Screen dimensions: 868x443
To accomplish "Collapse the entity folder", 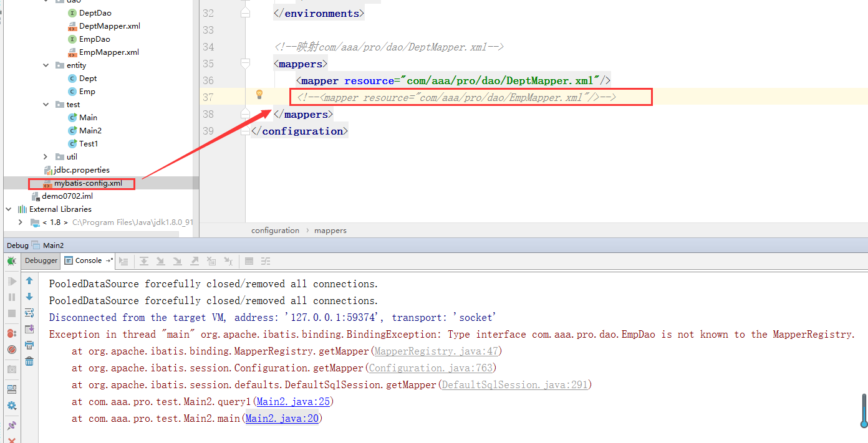I will point(46,65).
